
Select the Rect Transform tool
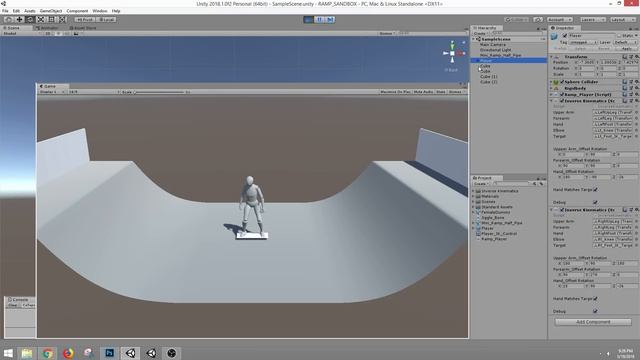click(51, 20)
